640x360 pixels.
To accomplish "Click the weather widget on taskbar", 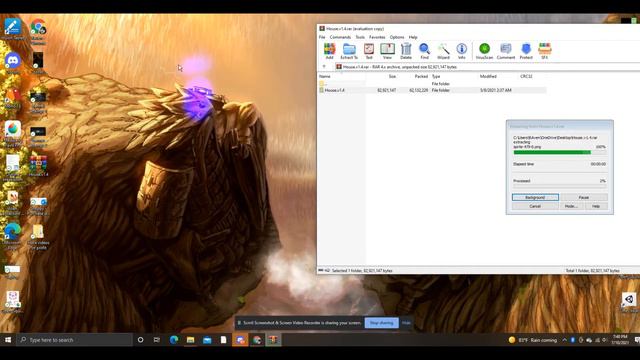I will click(x=532, y=340).
